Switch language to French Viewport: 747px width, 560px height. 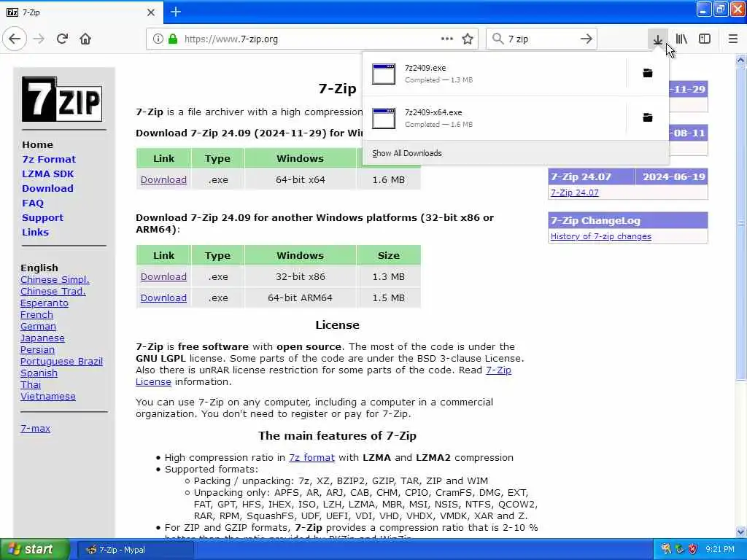point(36,315)
